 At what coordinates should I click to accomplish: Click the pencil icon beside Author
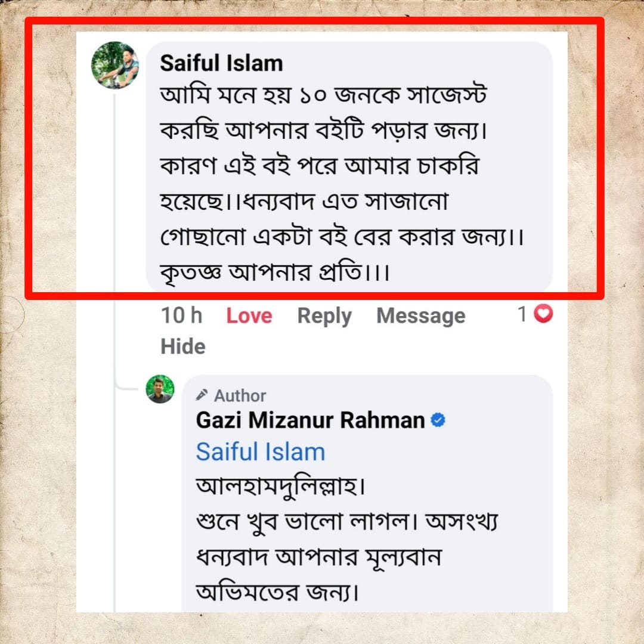202,395
